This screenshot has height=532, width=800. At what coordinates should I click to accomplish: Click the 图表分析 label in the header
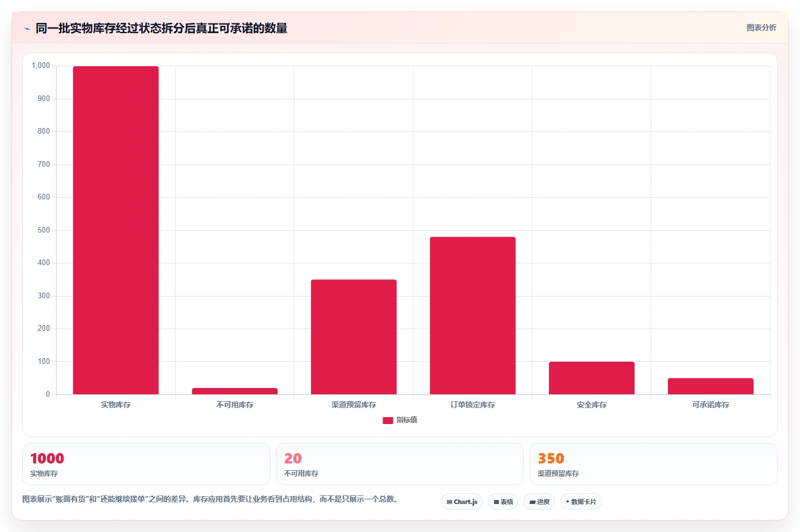761,27
